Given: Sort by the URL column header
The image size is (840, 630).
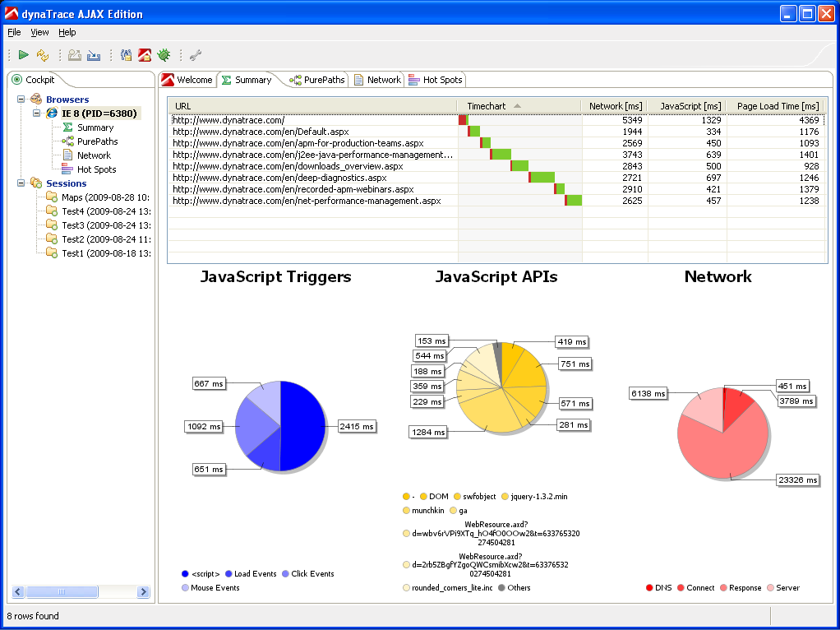Looking at the screenshot, I should coord(312,106).
